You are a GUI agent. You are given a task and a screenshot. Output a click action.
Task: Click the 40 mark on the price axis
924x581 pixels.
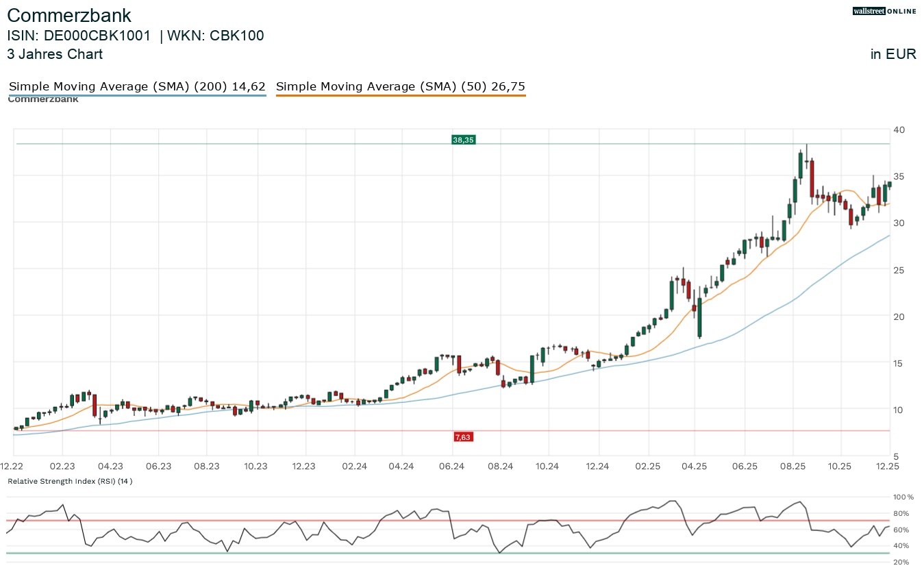click(x=899, y=129)
